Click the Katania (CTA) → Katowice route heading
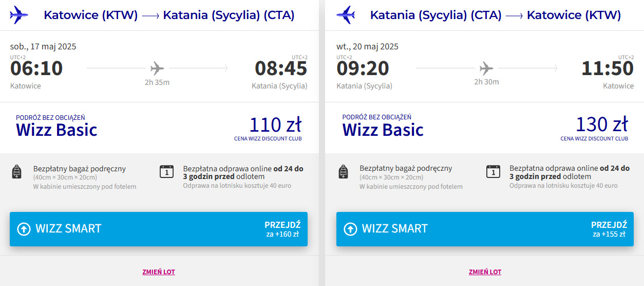This screenshot has height=286, width=644. [x=495, y=15]
